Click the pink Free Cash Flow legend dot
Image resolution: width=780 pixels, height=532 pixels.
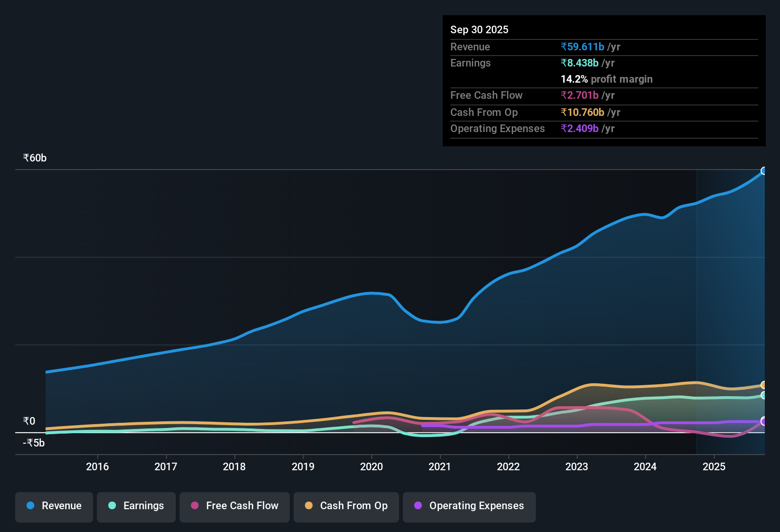point(194,506)
